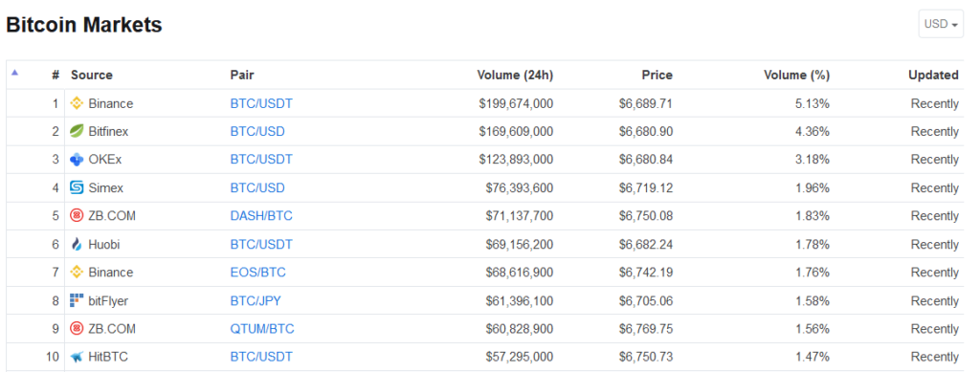Screen dimensions: 980x372
Task: Click the Huobi source name
Action: pyautogui.click(x=103, y=244)
